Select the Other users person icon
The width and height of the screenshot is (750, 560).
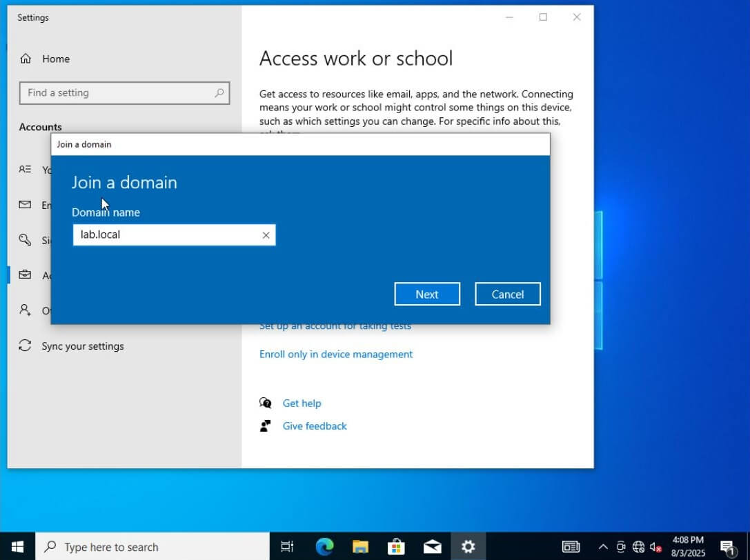coord(25,310)
